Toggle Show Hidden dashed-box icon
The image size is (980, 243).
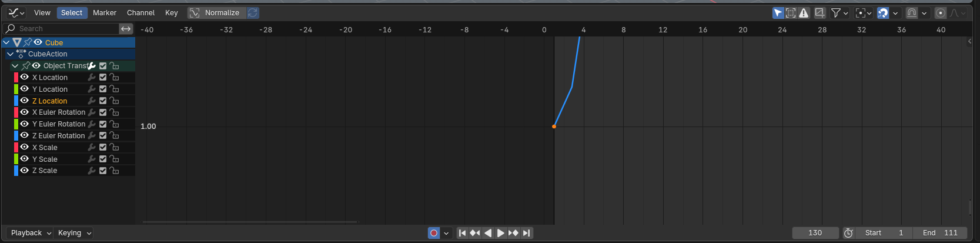click(x=791, y=13)
